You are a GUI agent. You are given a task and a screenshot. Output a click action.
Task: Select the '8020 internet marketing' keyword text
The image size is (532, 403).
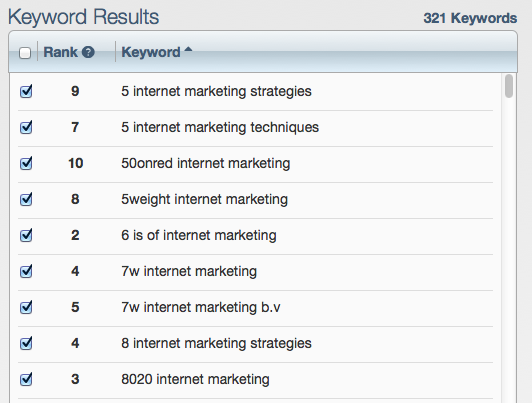point(195,379)
